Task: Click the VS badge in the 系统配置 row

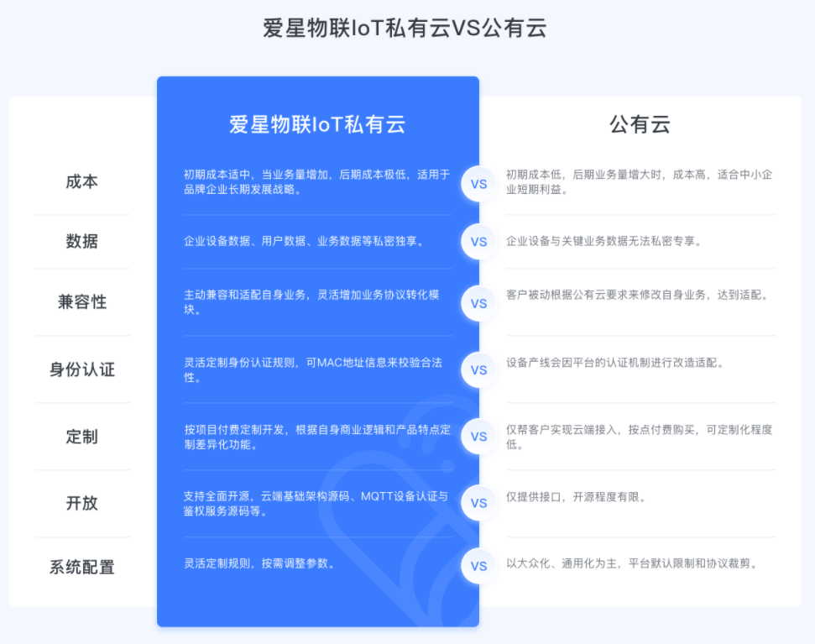Action: click(x=478, y=566)
